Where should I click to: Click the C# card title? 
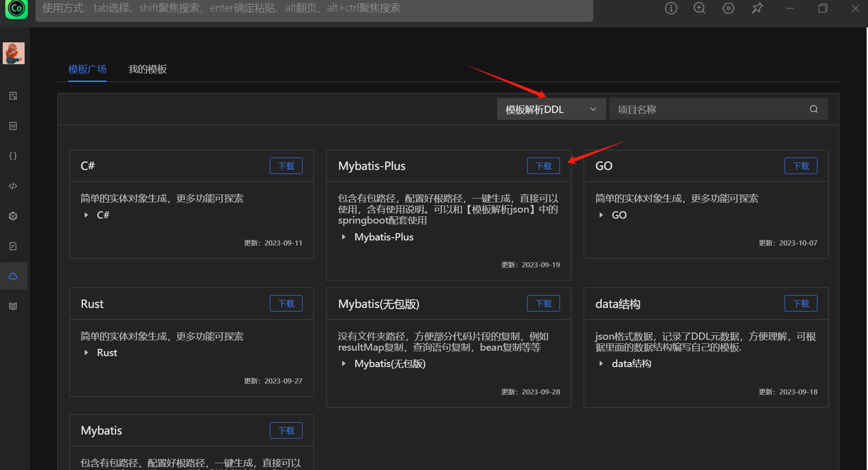coord(87,166)
